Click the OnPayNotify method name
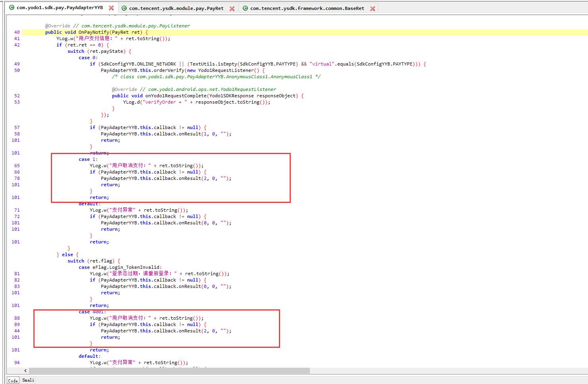Image resolution: width=588 pixels, height=384 pixels. 94,32
